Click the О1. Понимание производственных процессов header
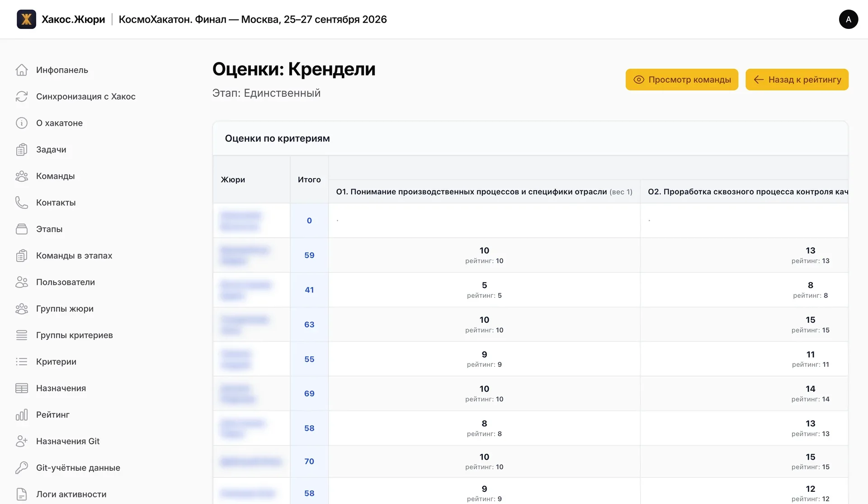The image size is (868, 504). click(484, 192)
